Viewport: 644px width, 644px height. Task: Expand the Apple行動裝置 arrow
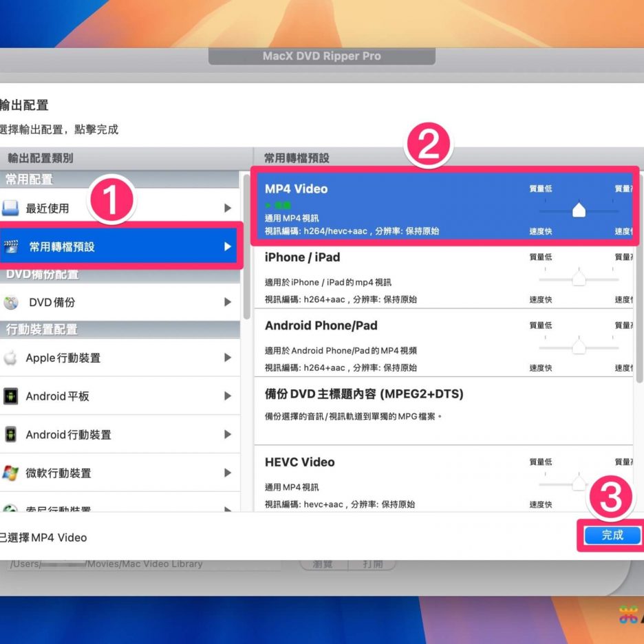[x=228, y=358]
